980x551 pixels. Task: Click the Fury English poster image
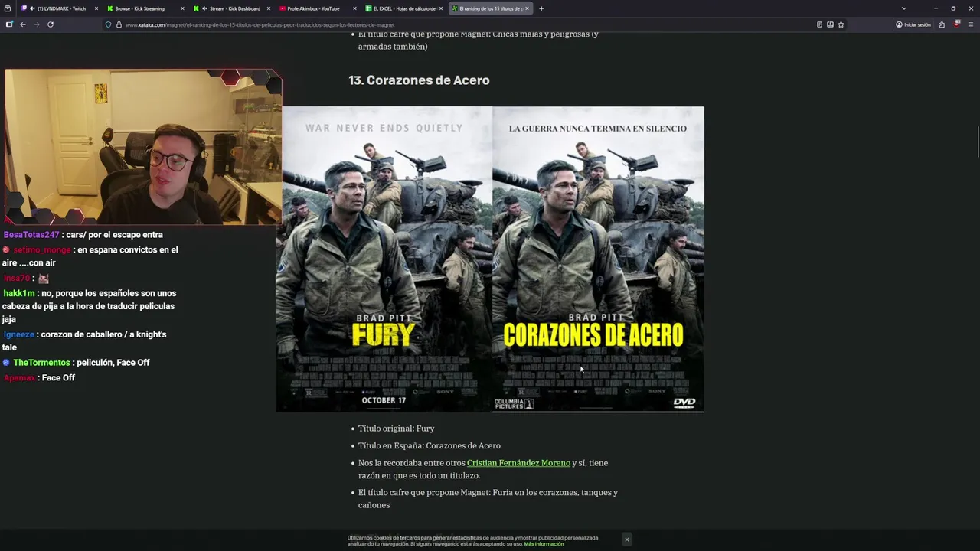pyautogui.click(x=384, y=259)
